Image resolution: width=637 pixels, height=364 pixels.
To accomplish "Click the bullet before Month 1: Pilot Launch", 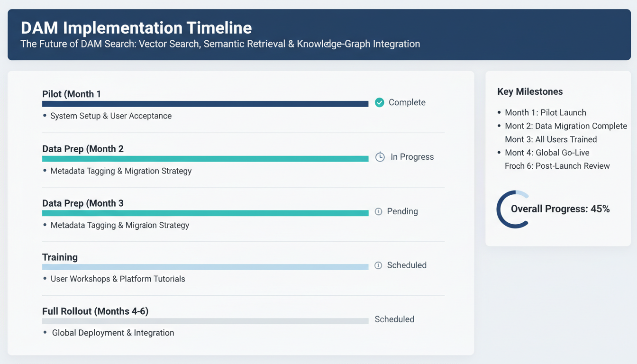I will [500, 113].
